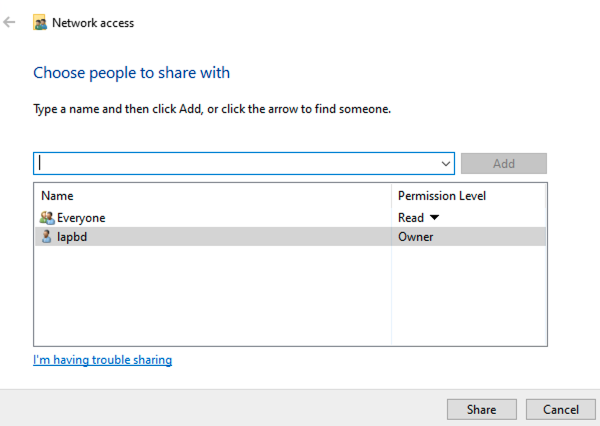Click the back arrow in the title bar
Screen dimensions: 600x426
(10, 22)
